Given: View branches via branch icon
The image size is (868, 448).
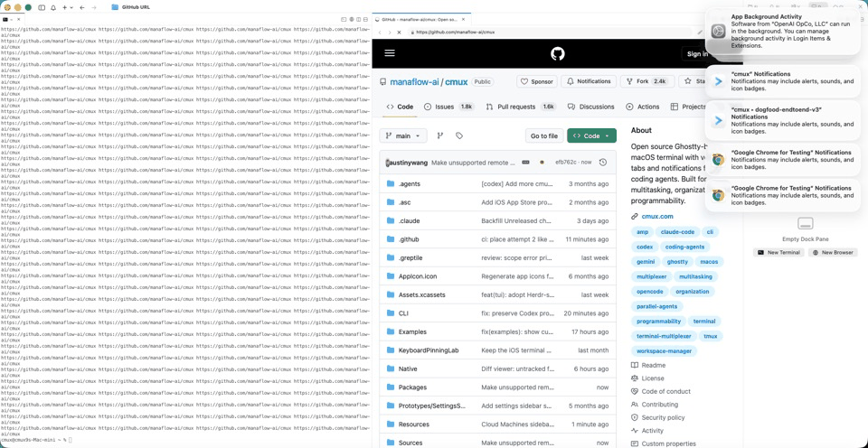Looking at the screenshot, I should click(440, 135).
